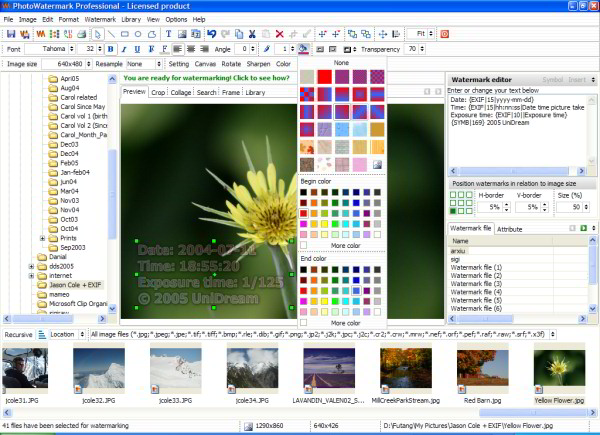Expand the Prints folder node
This screenshot has height=435, width=600.
coord(42,238)
